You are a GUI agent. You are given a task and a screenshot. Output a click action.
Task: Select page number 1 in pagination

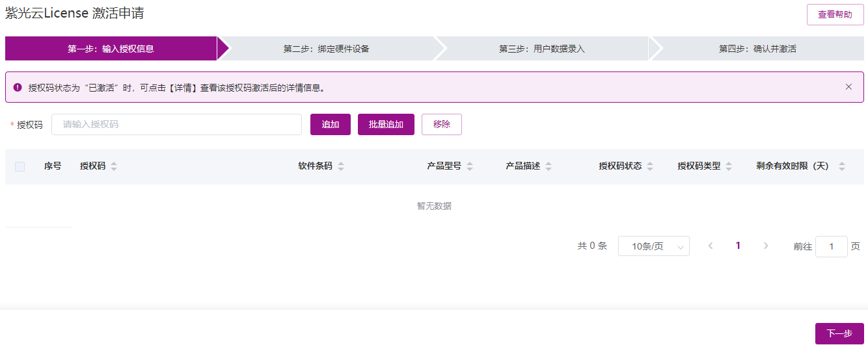click(x=738, y=246)
